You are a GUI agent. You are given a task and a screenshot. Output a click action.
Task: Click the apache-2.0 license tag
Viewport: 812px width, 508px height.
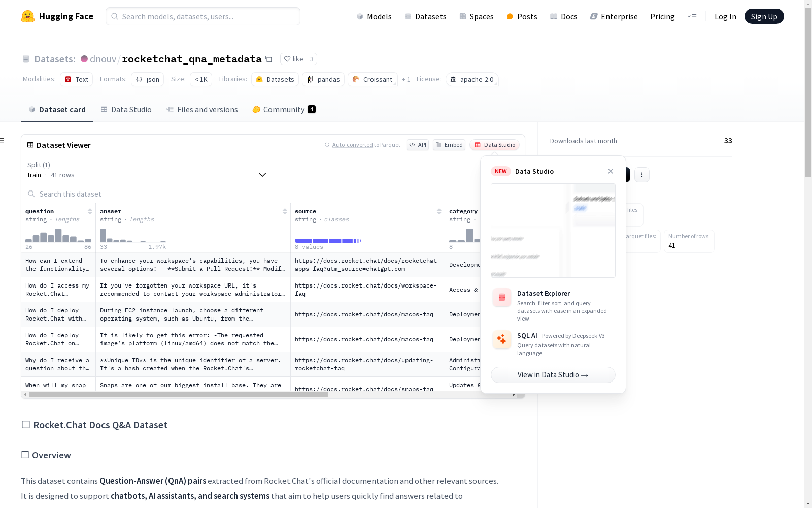[x=472, y=79]
